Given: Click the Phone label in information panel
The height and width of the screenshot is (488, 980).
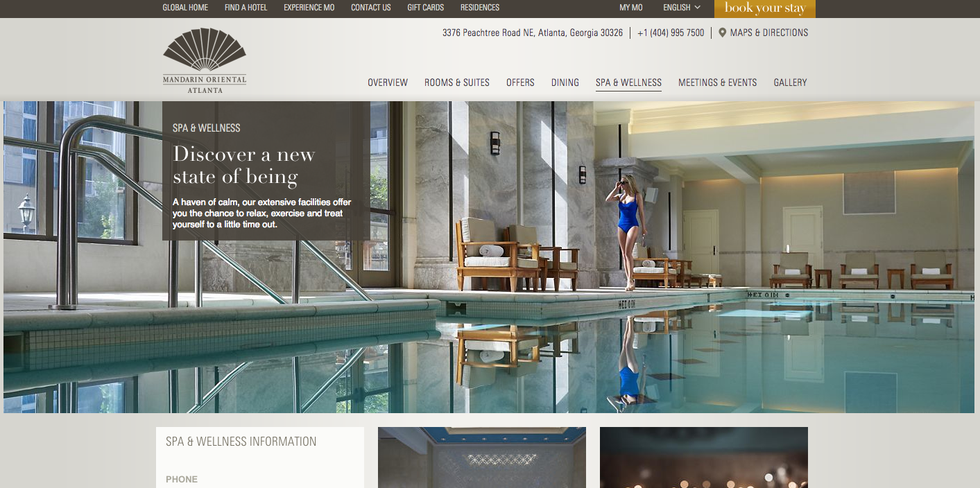Looking at the screenshot, I should [x=182, y=479].
